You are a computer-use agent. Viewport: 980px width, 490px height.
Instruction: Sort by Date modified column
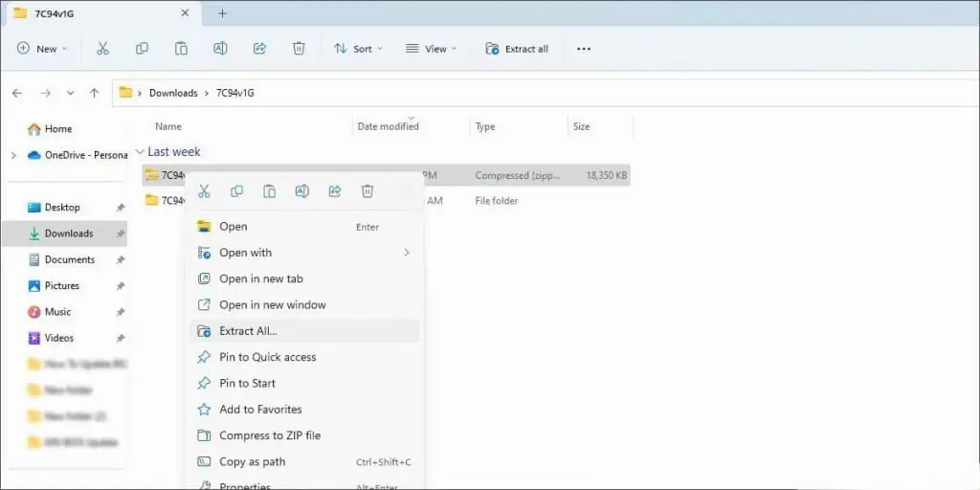[389, 126]
